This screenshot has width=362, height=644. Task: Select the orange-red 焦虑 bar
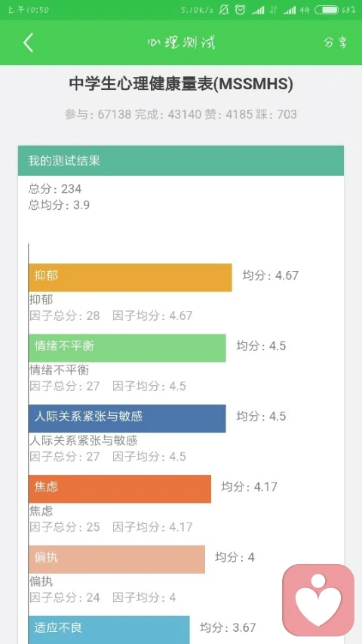(120, 488)
